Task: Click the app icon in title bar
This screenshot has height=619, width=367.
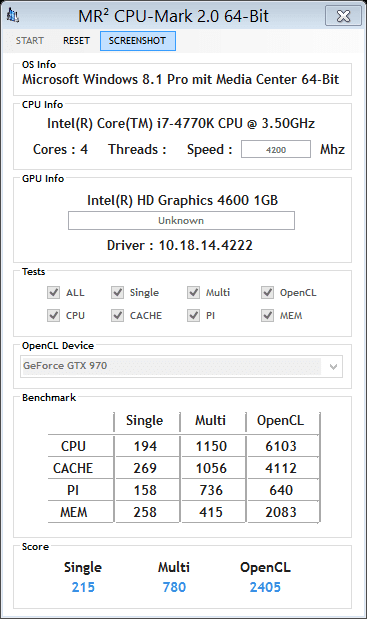Action: (x=13, y=16)
